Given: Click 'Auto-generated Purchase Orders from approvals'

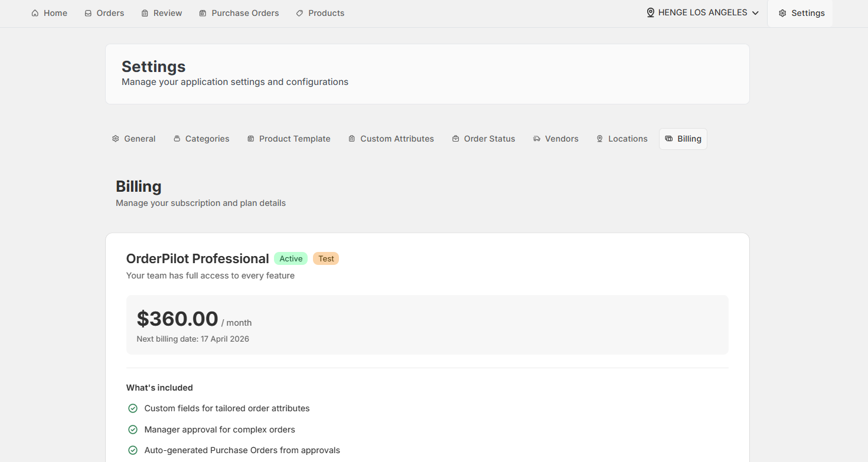Looking at the screenshot, I should tap(242, 450).
